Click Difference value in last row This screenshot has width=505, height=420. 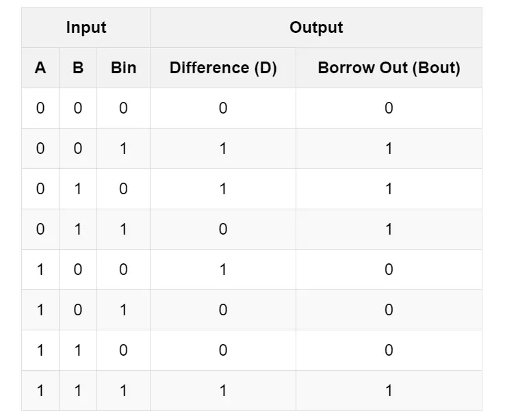click(x=223, y=391)
